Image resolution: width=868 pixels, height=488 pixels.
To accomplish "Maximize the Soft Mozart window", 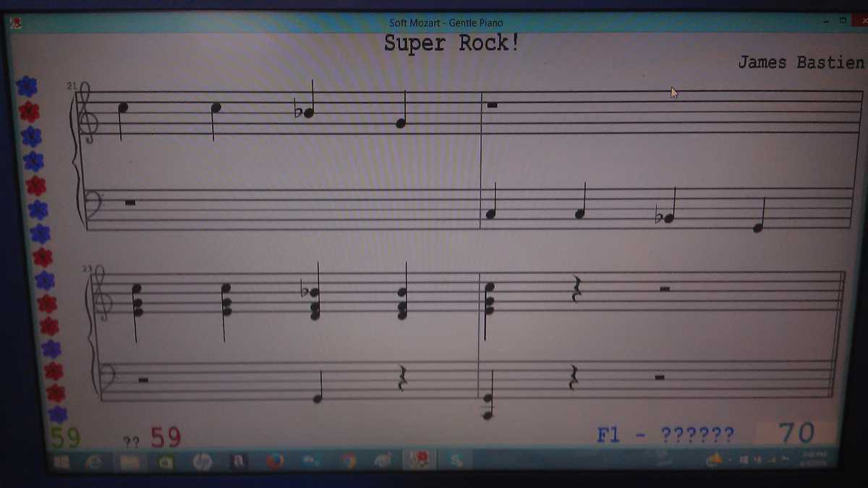I will [843, 20].
